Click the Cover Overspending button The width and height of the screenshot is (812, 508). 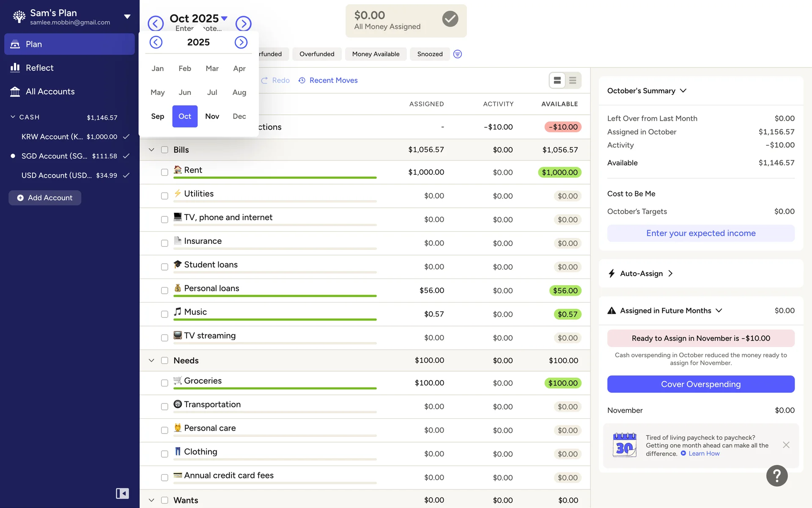[700, 384]
